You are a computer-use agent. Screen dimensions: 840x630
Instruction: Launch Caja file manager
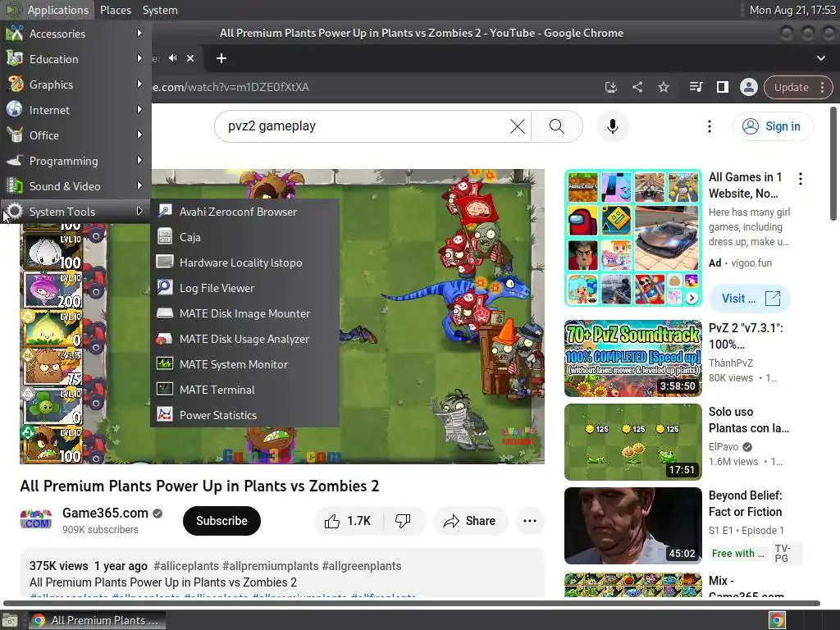click(244, 237)
